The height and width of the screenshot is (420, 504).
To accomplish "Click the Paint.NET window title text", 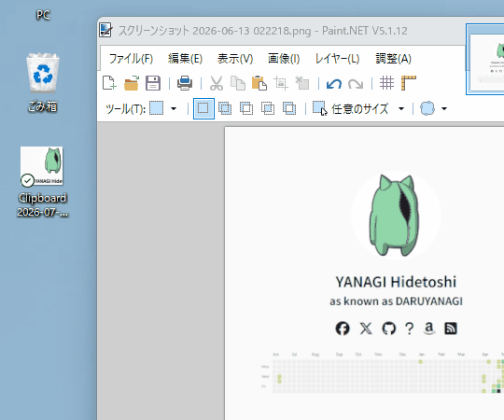I will click(262, 31).
